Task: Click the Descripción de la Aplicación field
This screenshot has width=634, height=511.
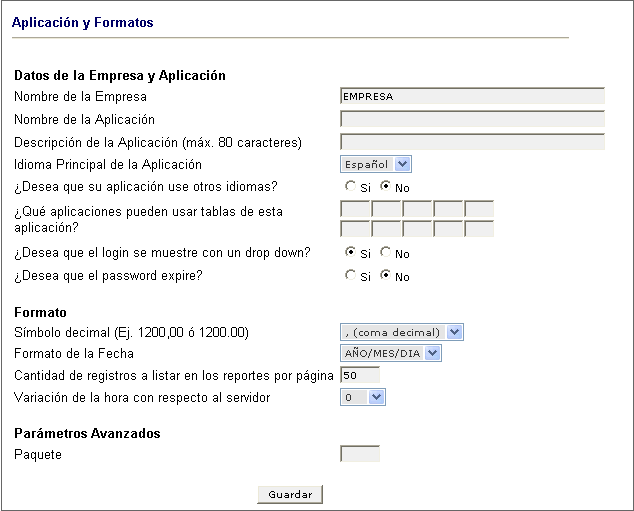Action: pos(472,142)
